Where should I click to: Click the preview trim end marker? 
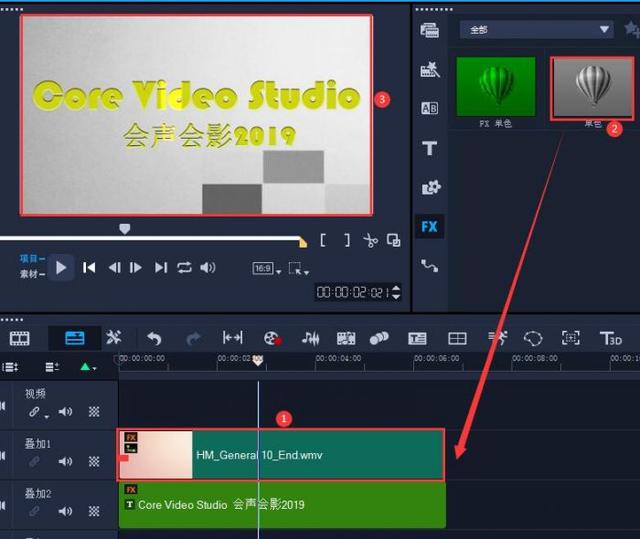coord(303,242)
